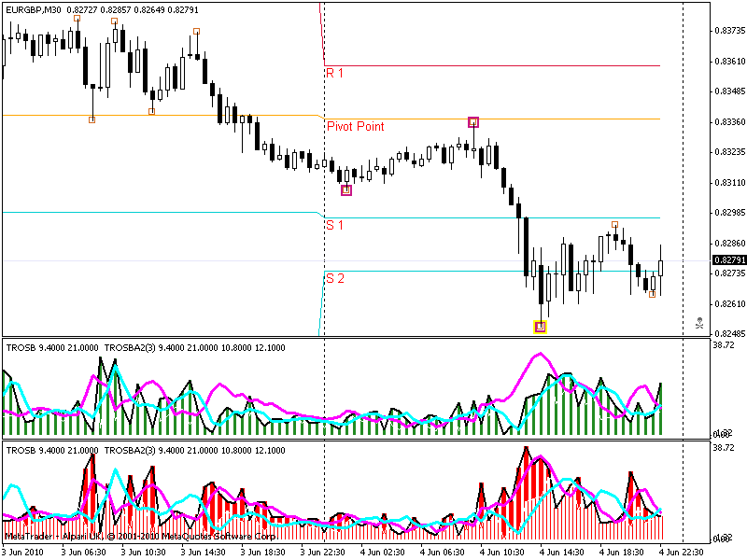Click the 0.83110 price scale value
The width and height of the screenshot is (747, 560).
tap(730, 182)
